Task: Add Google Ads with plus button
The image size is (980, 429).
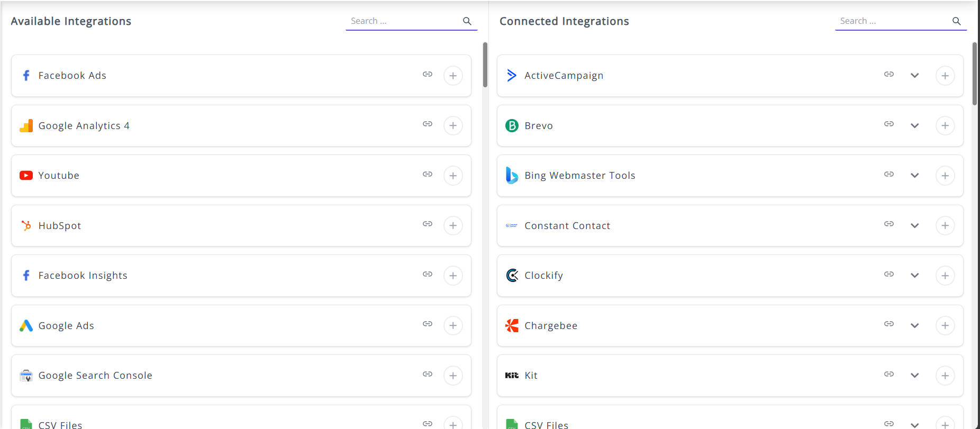Action: pyautogui.click(x=453, y=325)
